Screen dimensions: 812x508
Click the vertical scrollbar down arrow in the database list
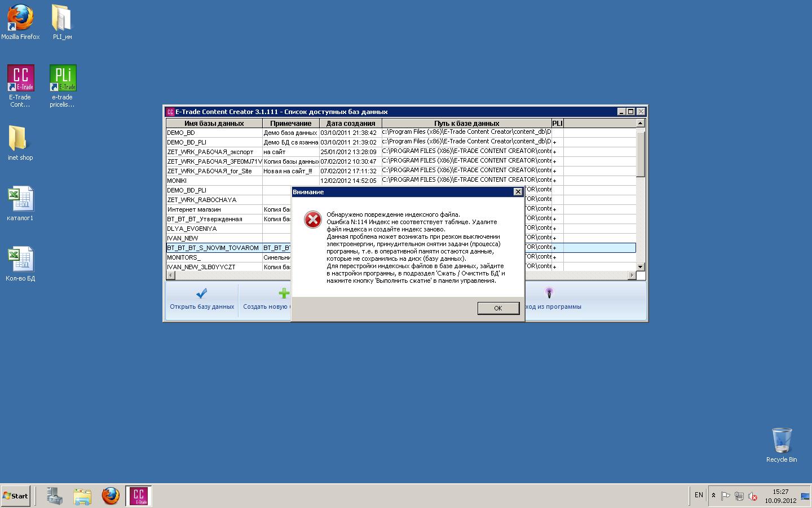[640, 266]
